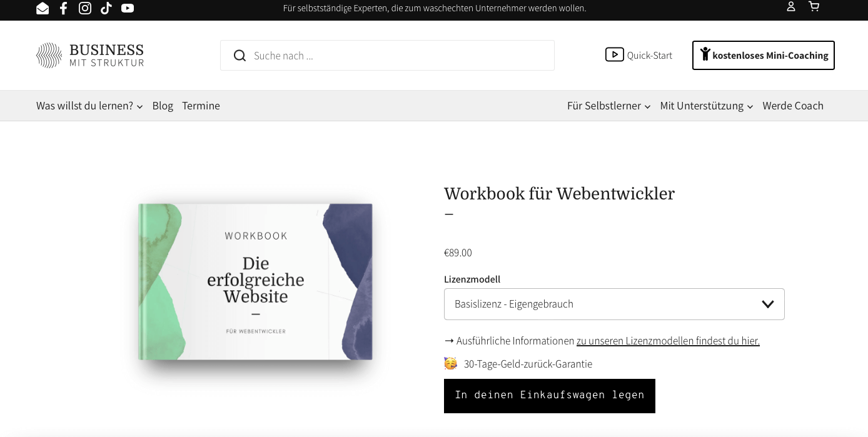Image resolution: width=868 pixels, height=437 pixels.
Task: Click the price €89.00
Action: click(458, 253)
